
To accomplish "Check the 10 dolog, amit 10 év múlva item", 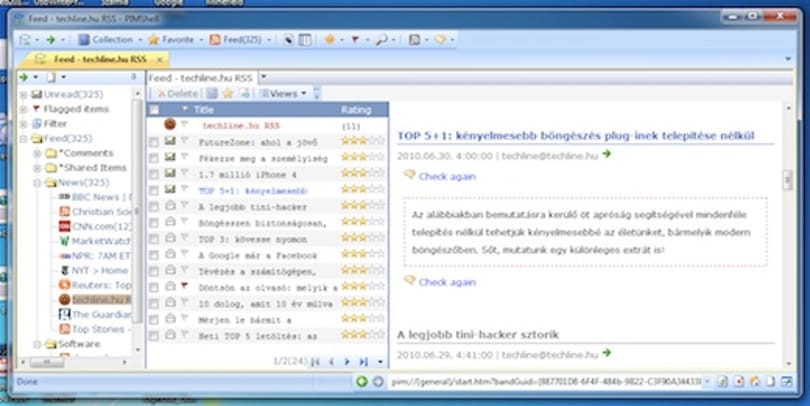I will (153, 304).
